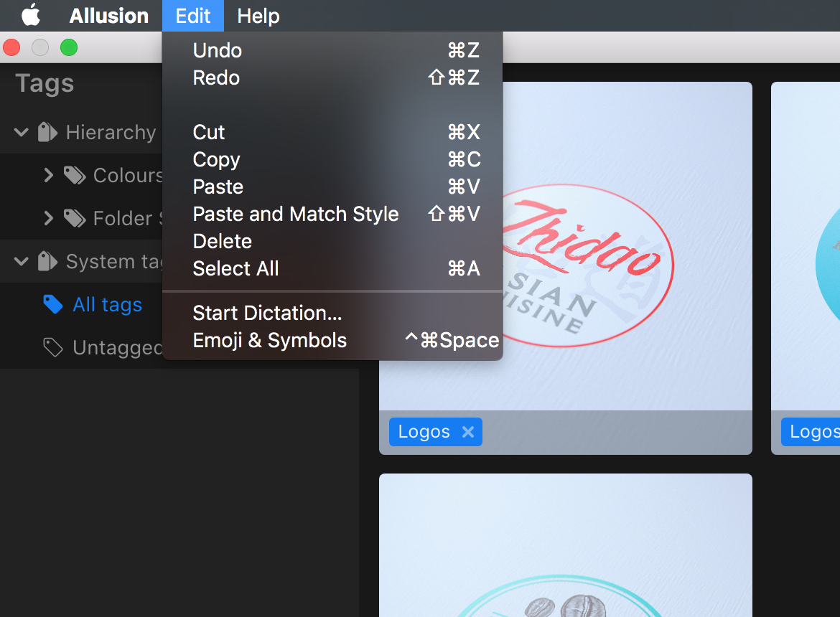Screen dimensions: 840x617
Task: Remove the Logos tag using its X icon
Action: pyautogui.click(x=468, y=431)
